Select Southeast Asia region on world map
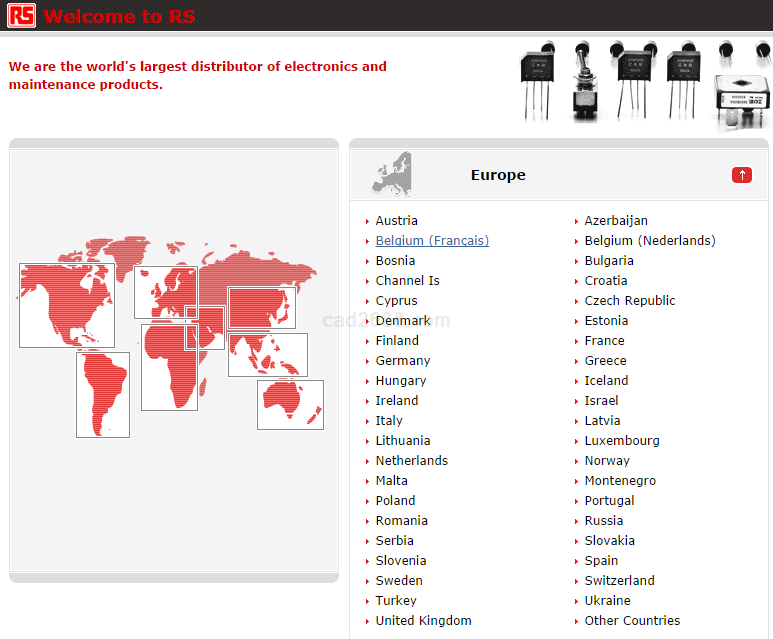The image size is (773, 639). coord(267,355)
